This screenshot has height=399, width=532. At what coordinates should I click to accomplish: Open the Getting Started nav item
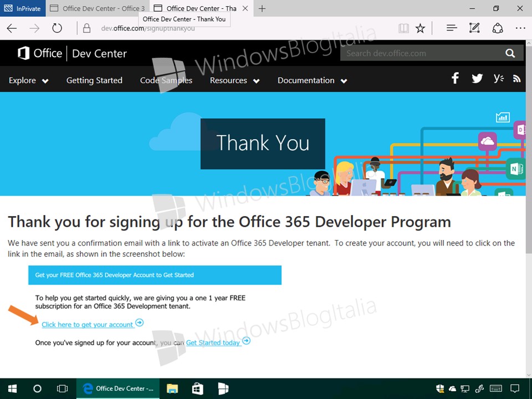click(94, 80)
